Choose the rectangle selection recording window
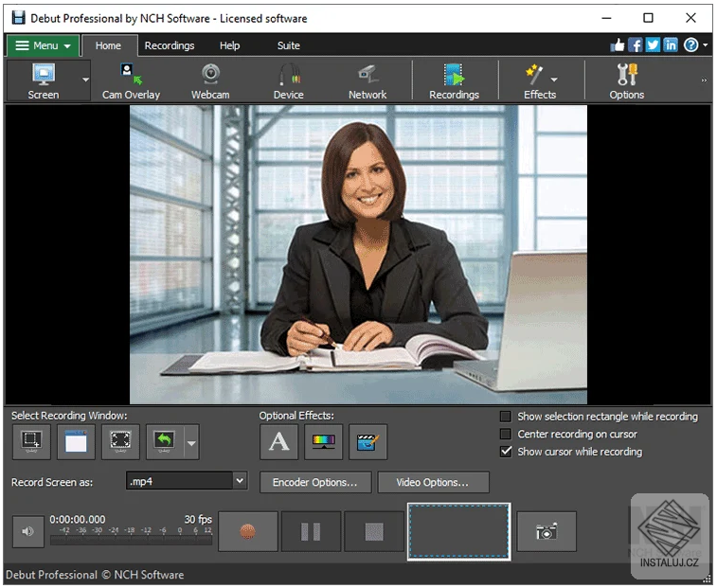The width and height of the screenshot is (717, 588). pos(31,442)
